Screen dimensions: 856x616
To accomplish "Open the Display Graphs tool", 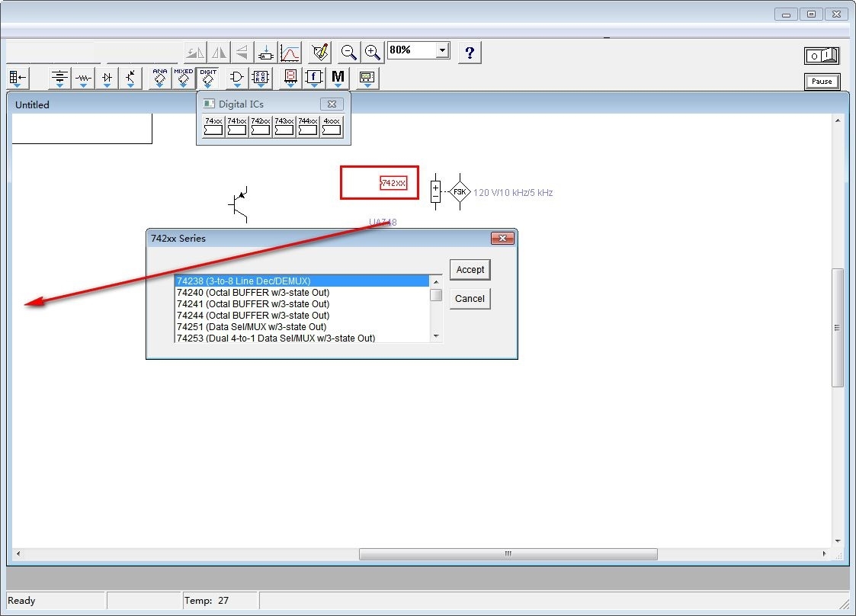I will 290,53.
